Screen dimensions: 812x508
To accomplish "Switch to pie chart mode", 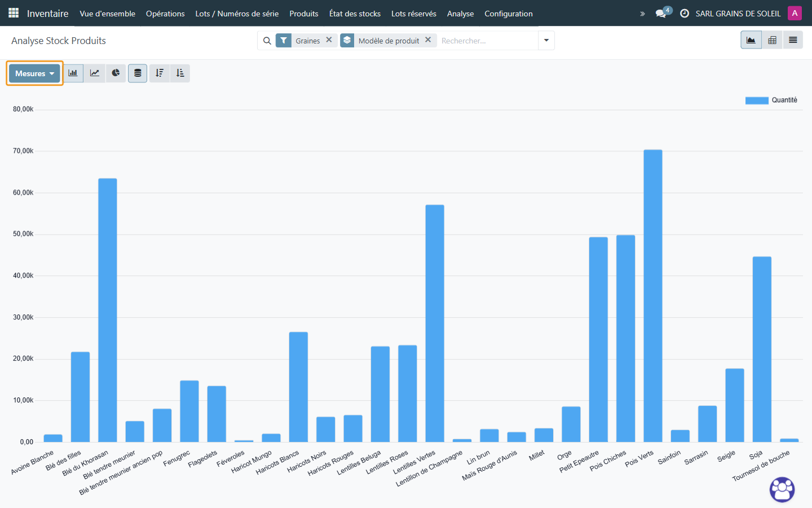I will click(116, 73).
